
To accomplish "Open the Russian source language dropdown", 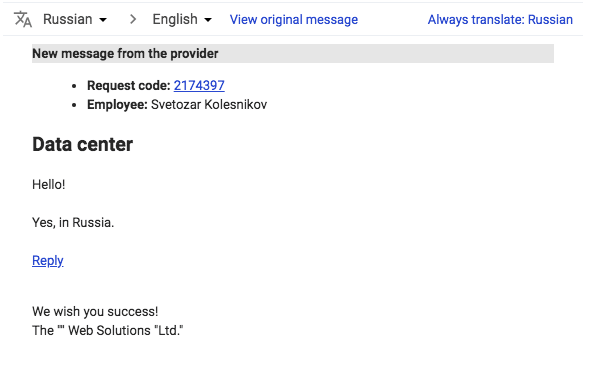I will tap(75, 19).
